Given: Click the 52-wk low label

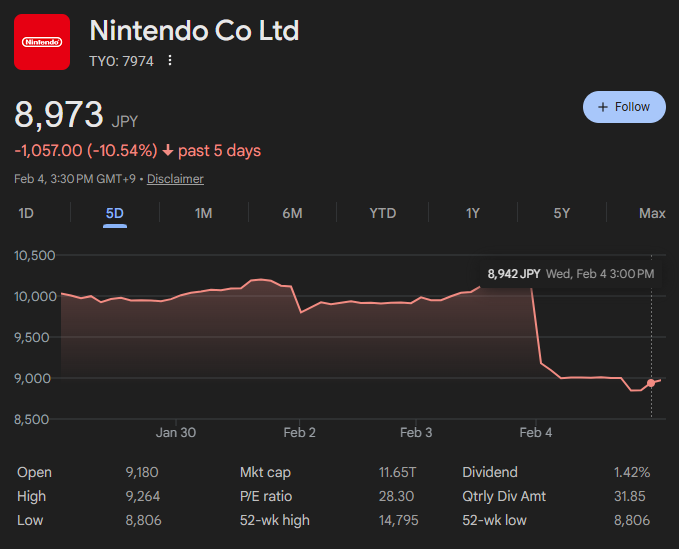Looking at the screenshot, I should click(x=494, y=520).
